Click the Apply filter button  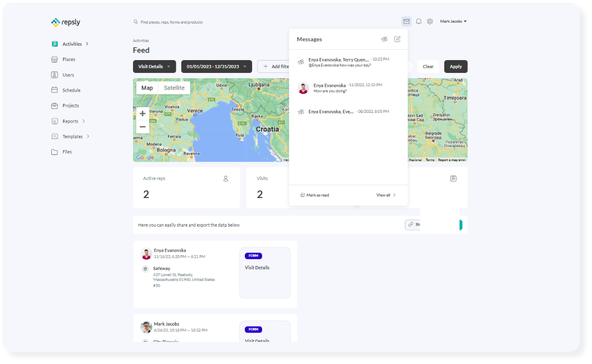point(456,66)
